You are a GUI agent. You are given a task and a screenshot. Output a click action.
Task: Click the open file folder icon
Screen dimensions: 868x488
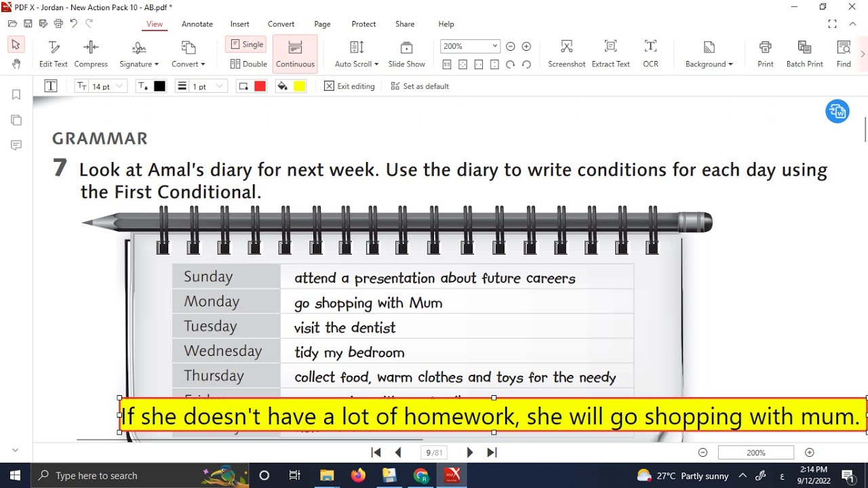tap(12, 24)
